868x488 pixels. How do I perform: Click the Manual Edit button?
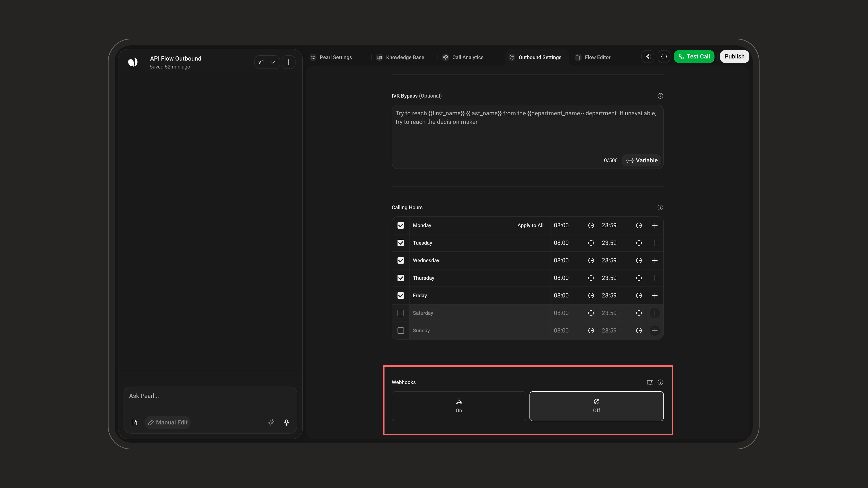pos(167,422)
